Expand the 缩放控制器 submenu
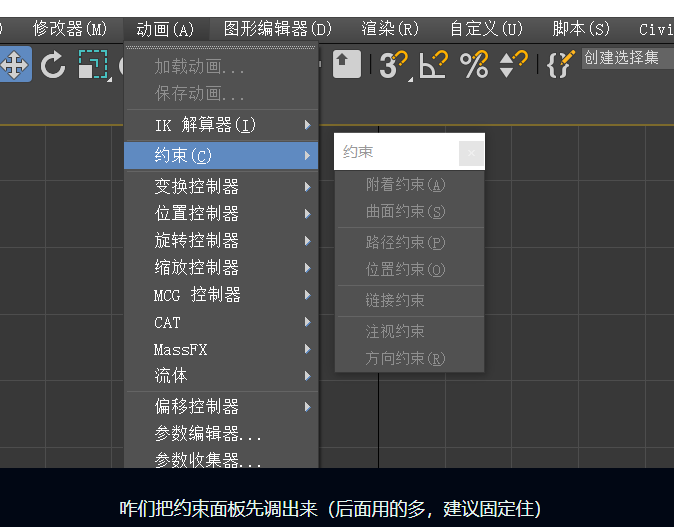 point(221,268)
